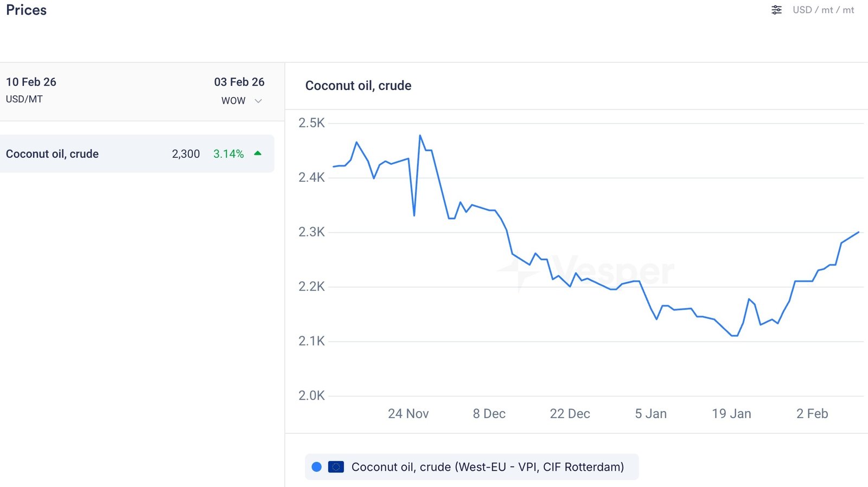Click the 2,300 price value
The height and width of the screenshot is (487, 868).
pos(186,154)
